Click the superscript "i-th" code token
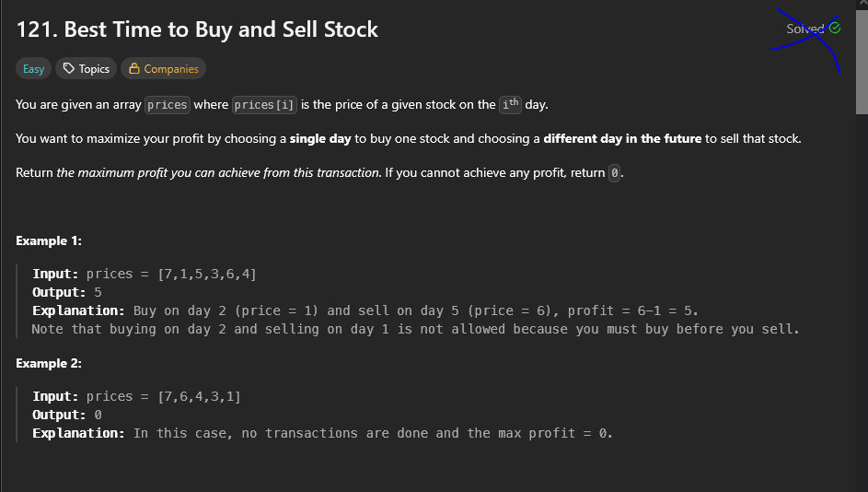 click(510, 104)
